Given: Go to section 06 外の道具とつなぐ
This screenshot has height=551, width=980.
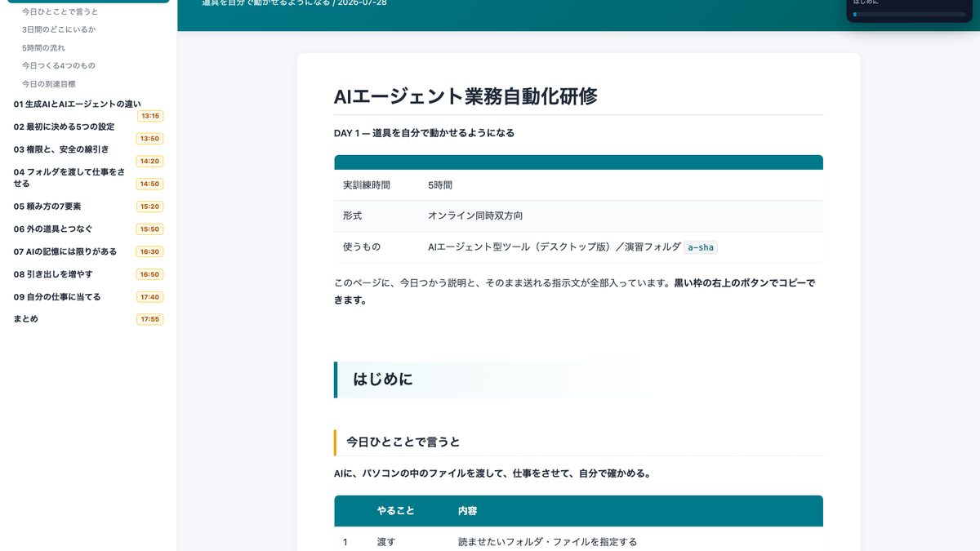Looking at the screenshot, I should pyautogui.click(x=53, y=229).
